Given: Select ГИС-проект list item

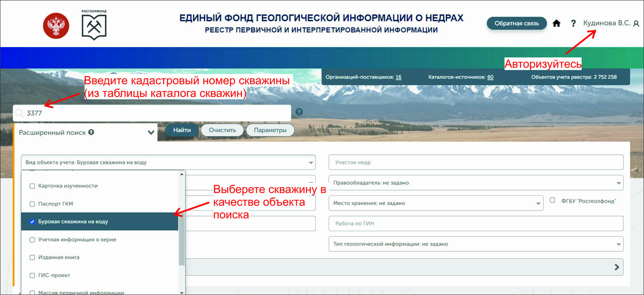Looking at the screenshot, I should coord(100,275).
